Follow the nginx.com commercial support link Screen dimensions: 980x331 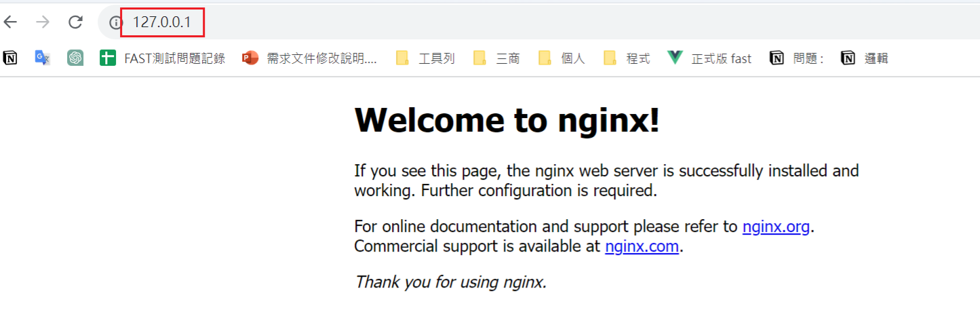[x=642, y=246]
